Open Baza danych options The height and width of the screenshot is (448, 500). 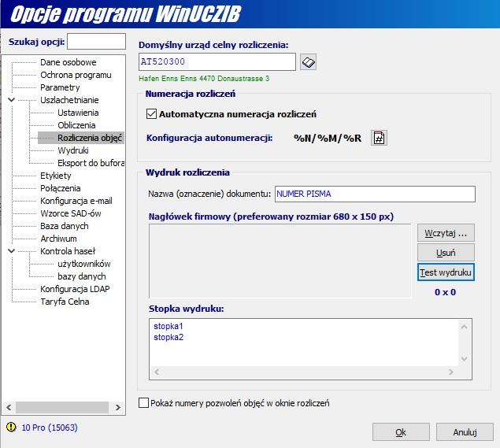point(65,226)
